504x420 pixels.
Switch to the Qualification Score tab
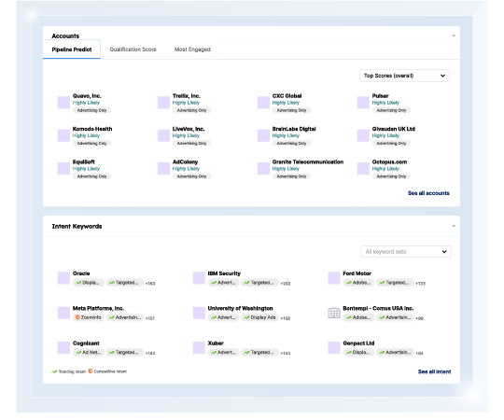pyautogui.click(x=133, y=49)
